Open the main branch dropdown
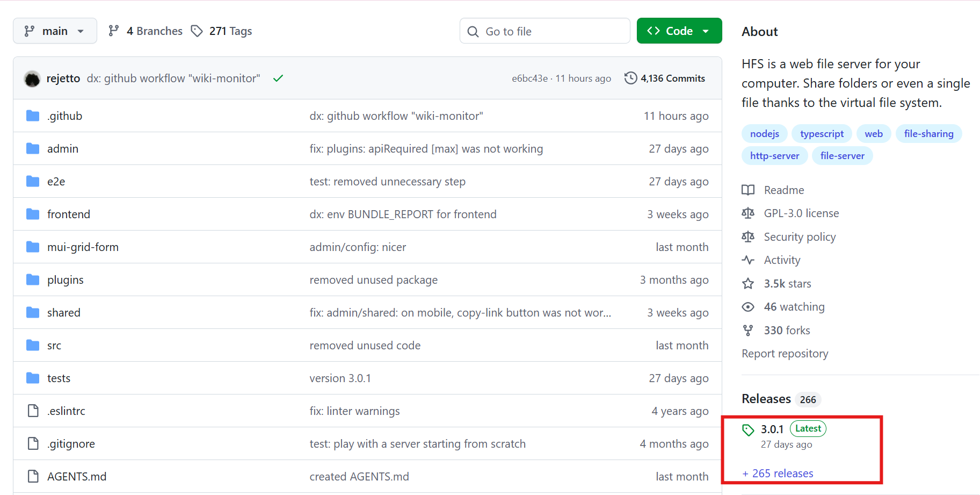 tap(55, 31)
